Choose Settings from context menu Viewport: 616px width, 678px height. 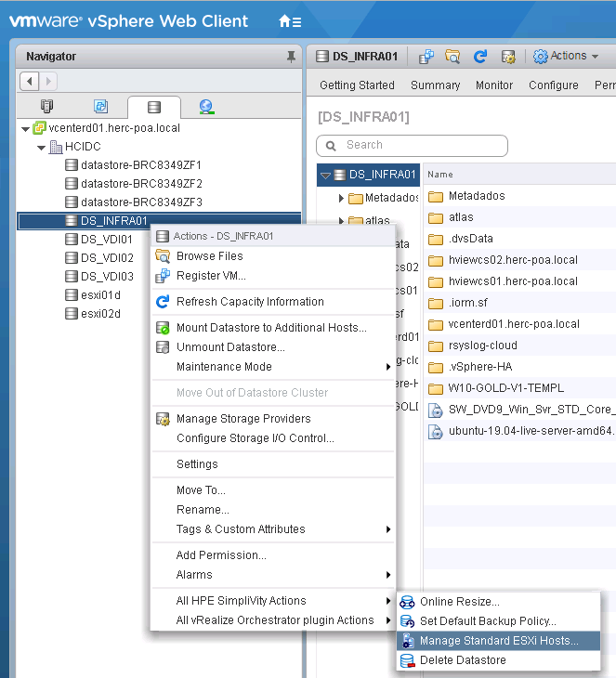click(x=273, y=464)
